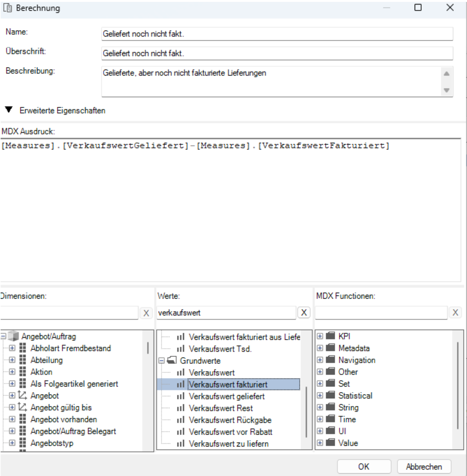Click the measure icon of Verkaufswert vor Rabatt
The height and width of the screenshot is (476, 467).
[180, 432]
